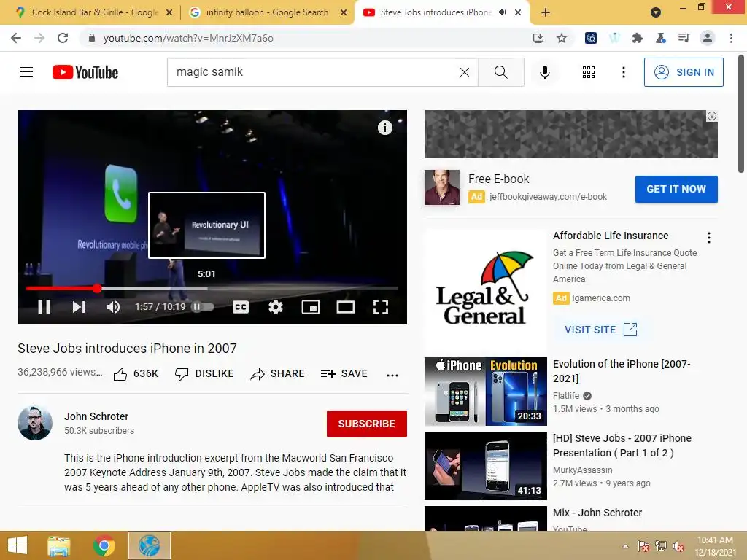Skip to the next video
Viewport: 747px width, 560px height.
79,307
